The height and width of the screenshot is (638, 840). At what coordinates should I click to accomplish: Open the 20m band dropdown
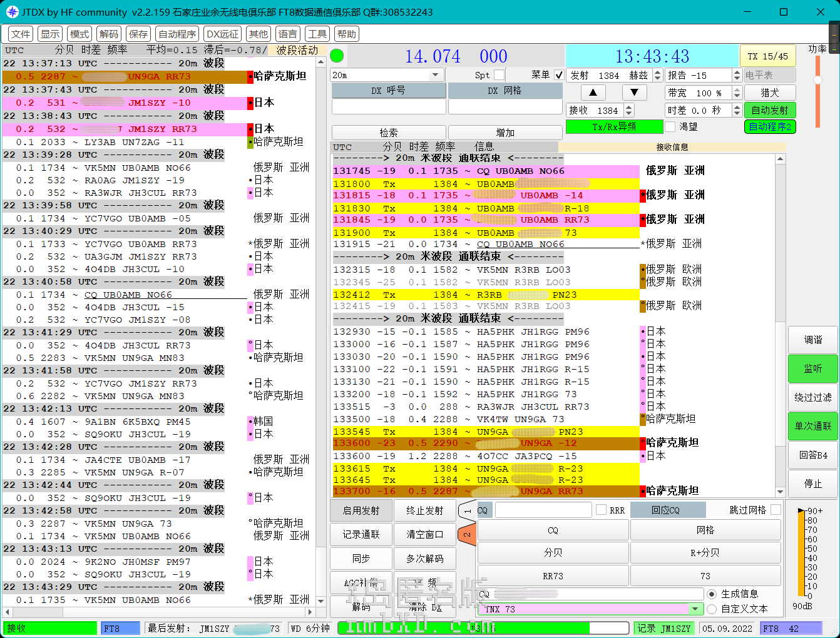436,75
